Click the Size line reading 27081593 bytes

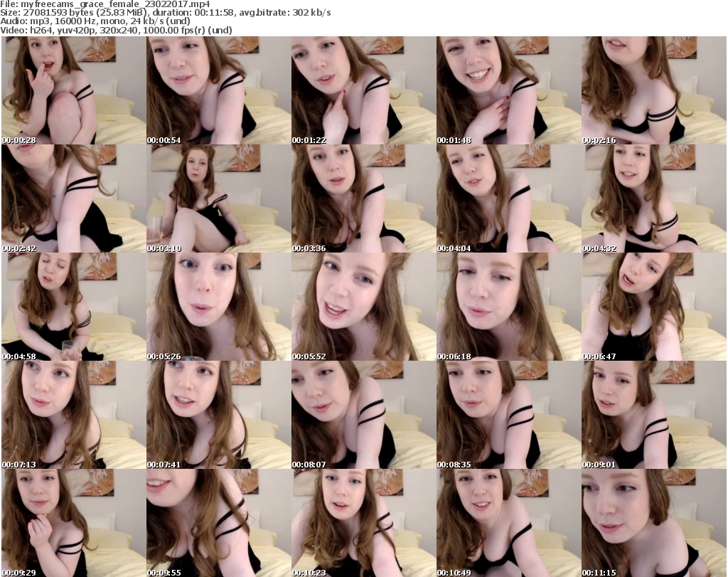pyautogui.click(x=166, y=13)
